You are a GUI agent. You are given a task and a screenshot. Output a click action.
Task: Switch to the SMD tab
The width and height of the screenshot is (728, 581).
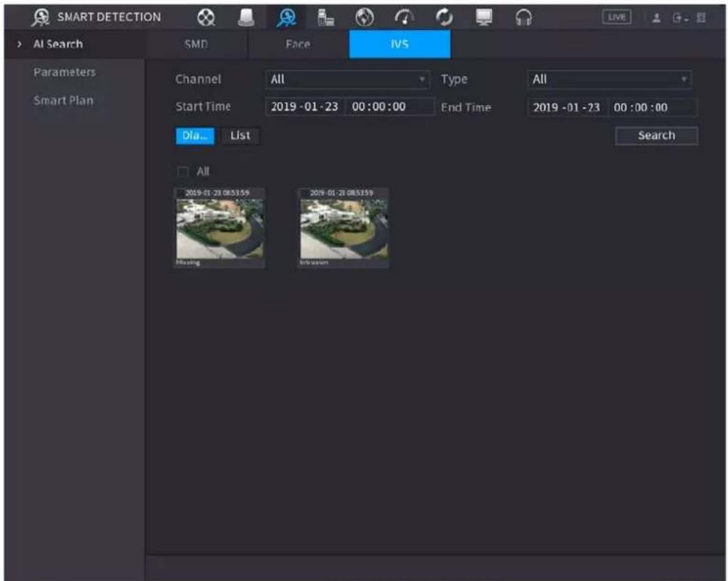196,44
